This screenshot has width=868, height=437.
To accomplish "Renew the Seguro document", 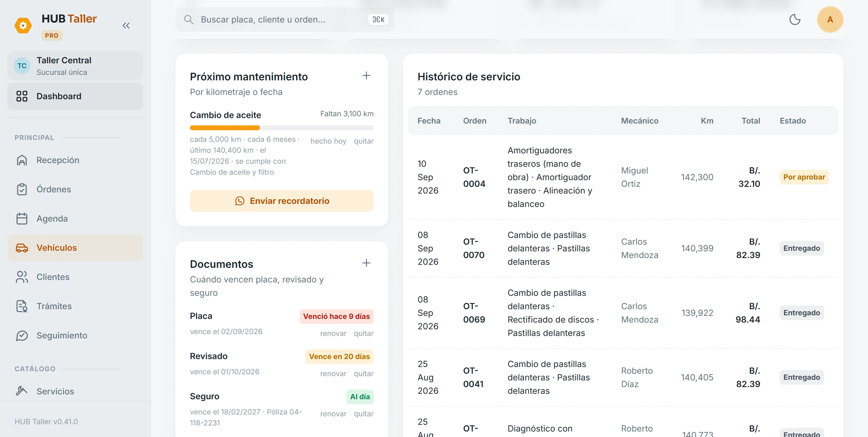I will (x=333, y=414).
